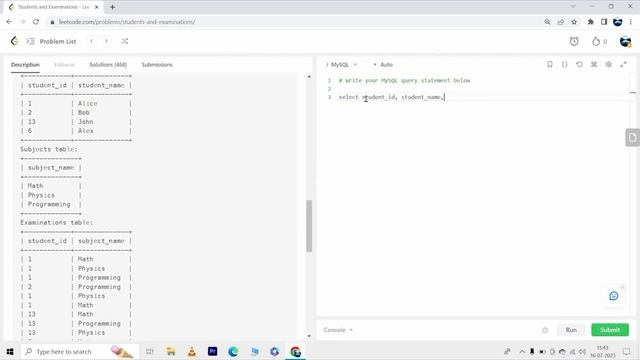The height and width of the screenshot is (360, 640).
Task: Open VLC media player from taskbar
Action: [x=191, y=351]
